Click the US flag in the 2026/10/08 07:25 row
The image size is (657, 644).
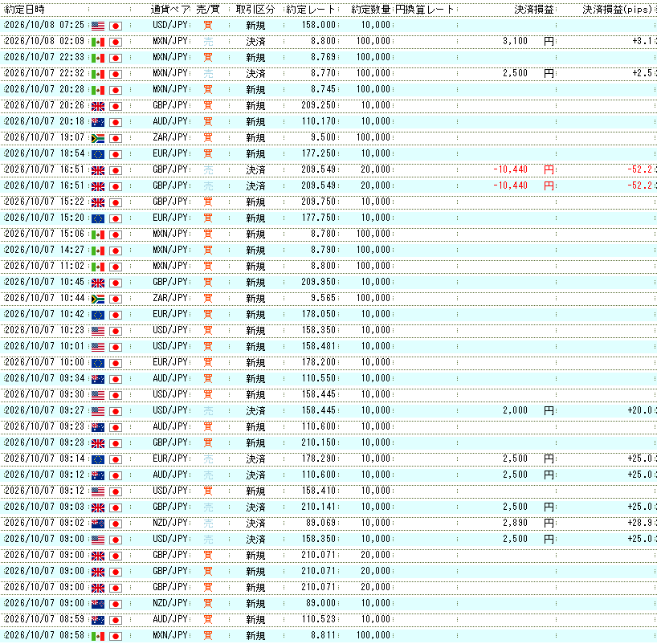point(98,26)
